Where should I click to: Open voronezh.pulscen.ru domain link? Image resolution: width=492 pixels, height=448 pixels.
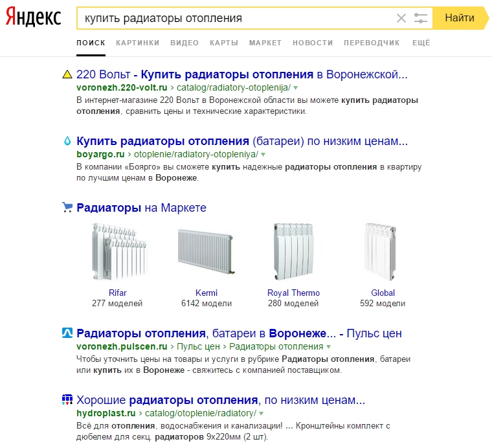pos(122,346)
